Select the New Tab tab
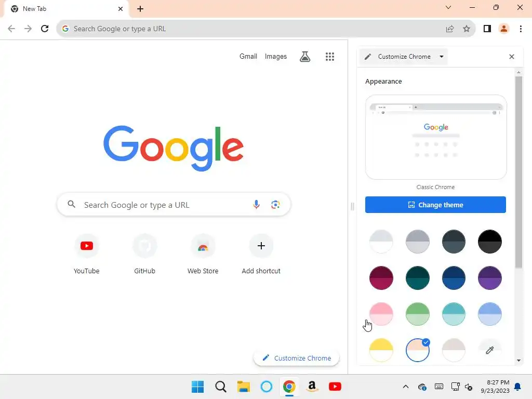 pos(66,9)
